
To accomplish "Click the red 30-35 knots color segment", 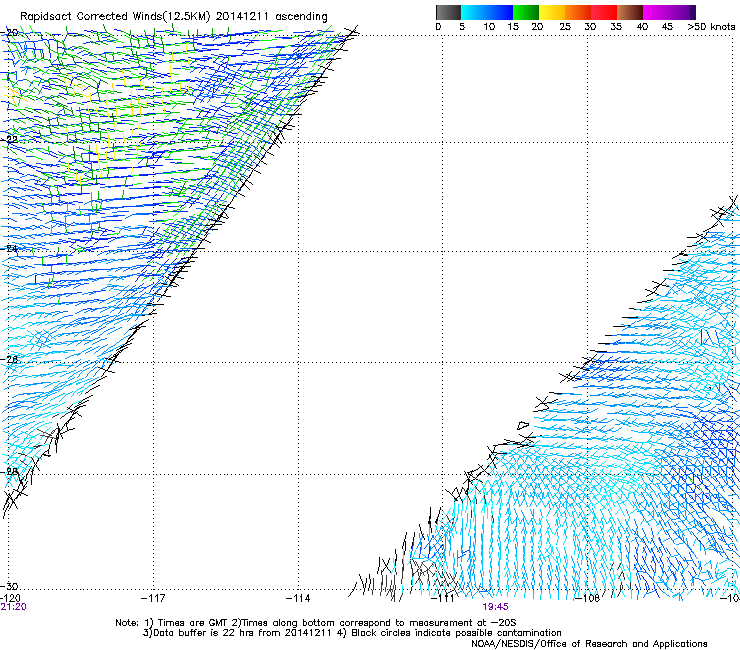I will click(604, 12).
